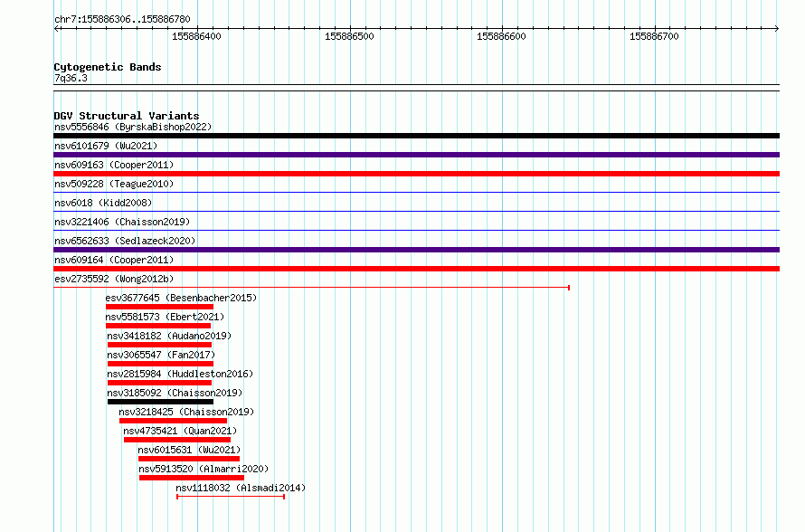Open nsv3218425 (Chaisson2019) variant label

[186, 412]
